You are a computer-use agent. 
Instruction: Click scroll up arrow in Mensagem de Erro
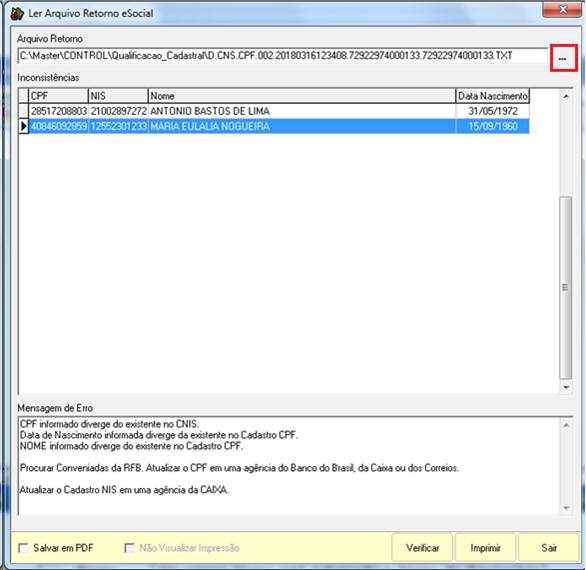pyautogui.click(x=566, y=425)
